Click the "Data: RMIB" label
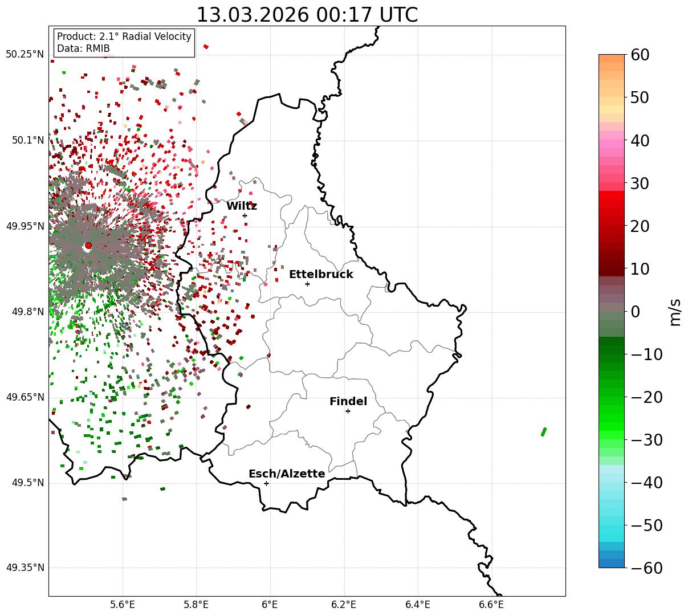 coord(83,49)
